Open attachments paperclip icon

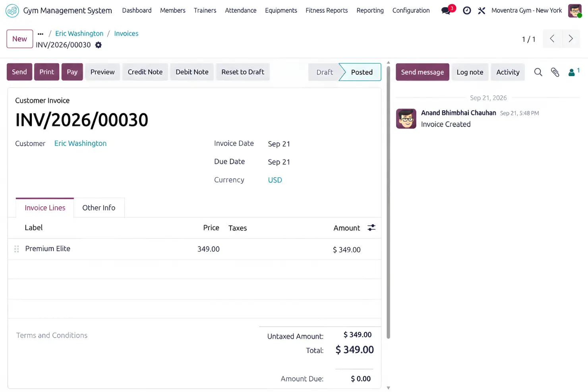click(x=555, y=72)
